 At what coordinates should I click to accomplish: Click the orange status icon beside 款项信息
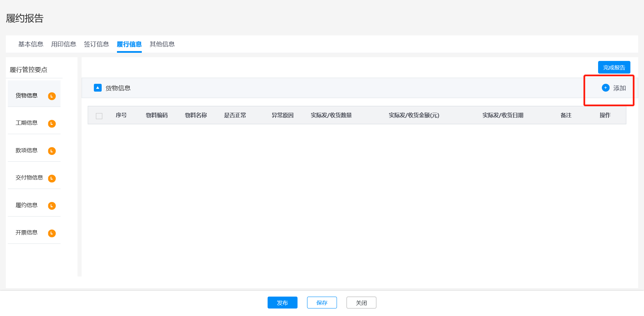coord(52,151)
